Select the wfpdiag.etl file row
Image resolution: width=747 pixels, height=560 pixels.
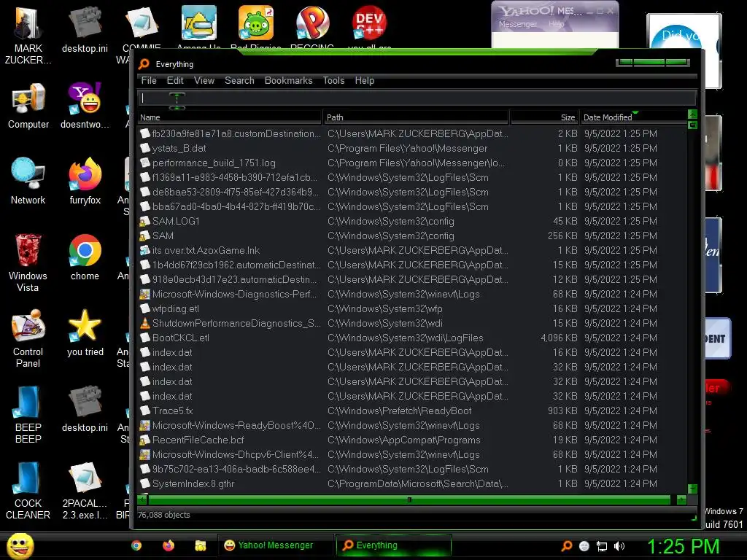pyautogui.click(x=412, y=308)
